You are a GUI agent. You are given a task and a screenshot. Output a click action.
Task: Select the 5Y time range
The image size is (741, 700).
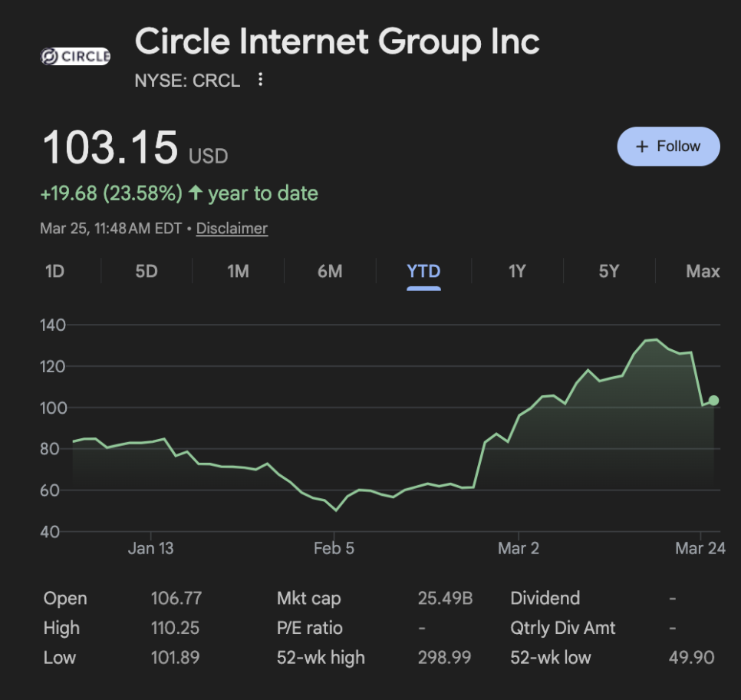tap(608, 271)
